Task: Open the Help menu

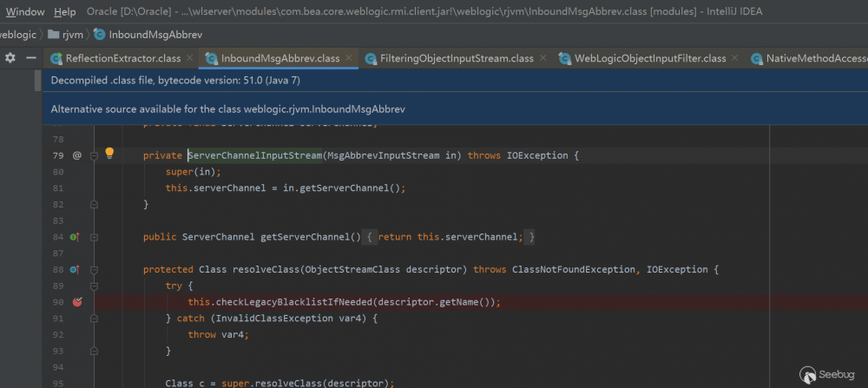Action: pyautogui.click(x=65, y=11)
